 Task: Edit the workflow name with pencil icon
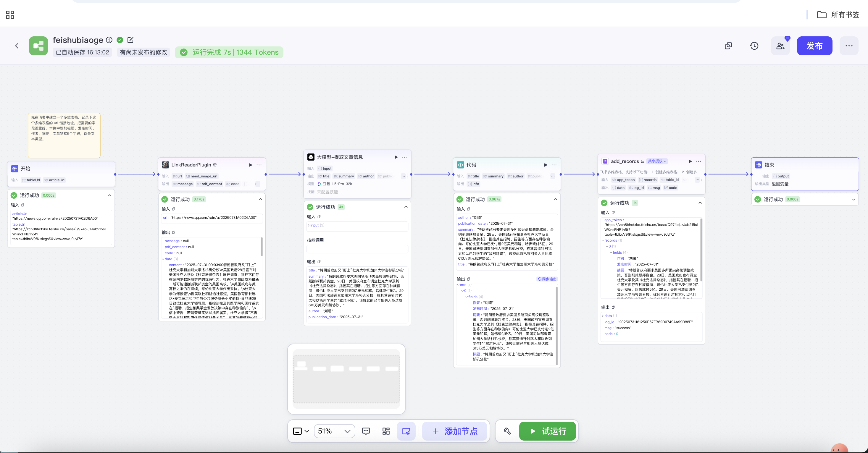point(130,40)
